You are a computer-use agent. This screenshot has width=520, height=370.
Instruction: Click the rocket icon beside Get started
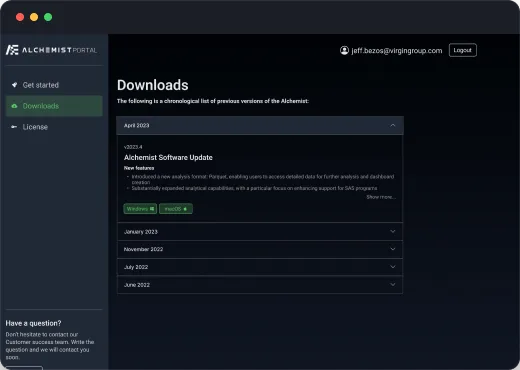14,85
